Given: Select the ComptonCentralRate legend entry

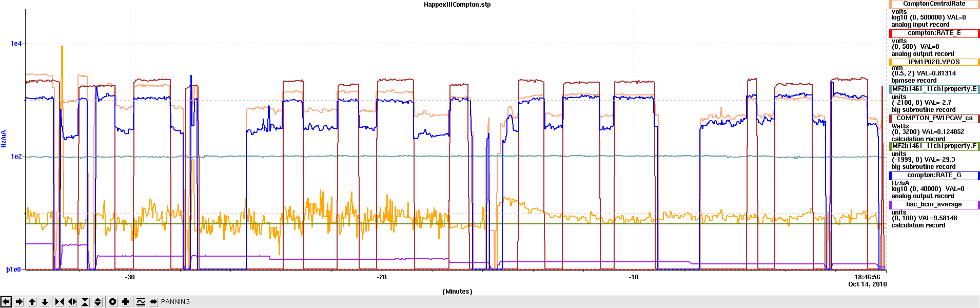Looking at the screenshot, I should (x=934, y=4).
